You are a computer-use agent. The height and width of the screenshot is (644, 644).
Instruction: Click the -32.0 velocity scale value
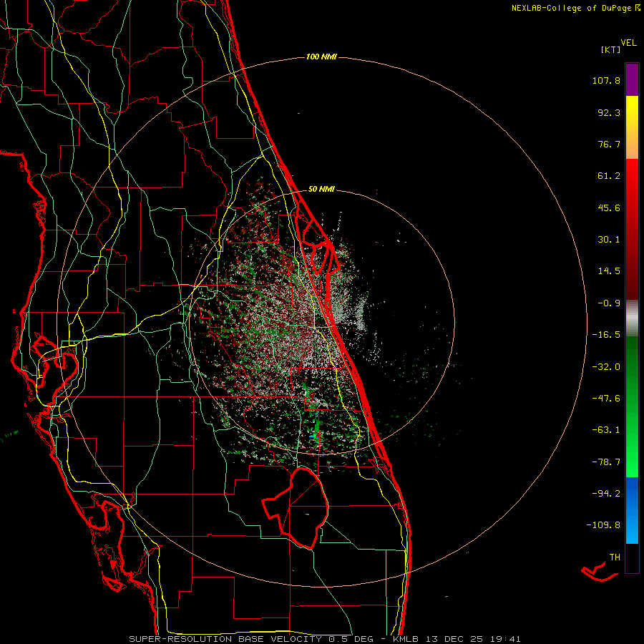tap(606, 367)
